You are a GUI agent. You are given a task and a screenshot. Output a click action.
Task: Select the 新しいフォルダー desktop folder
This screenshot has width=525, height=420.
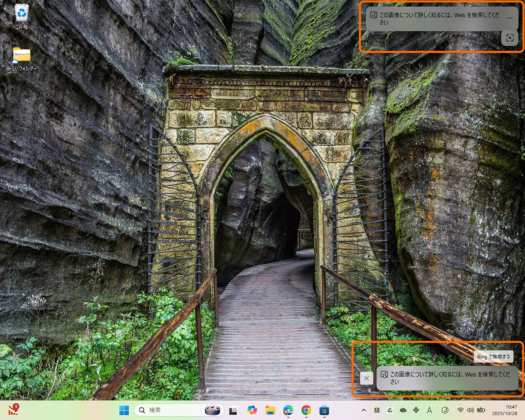[21, 59]
